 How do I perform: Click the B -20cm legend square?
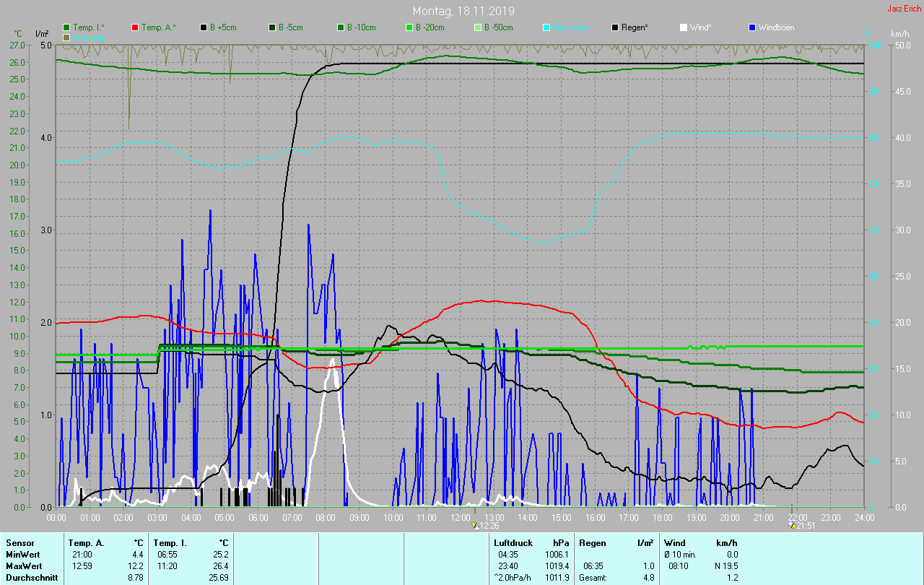tap(409, 27)
